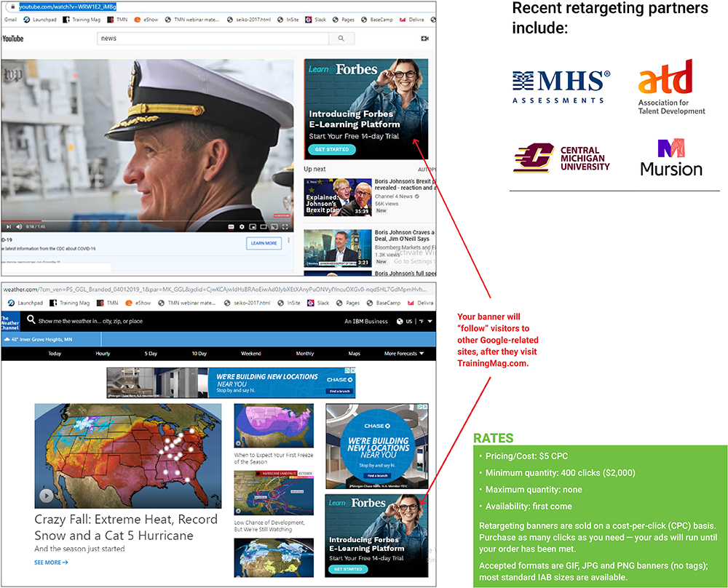Enable theater mode in YouTube player
Viewport: 728px width, 588px height.
coord(264,227)
